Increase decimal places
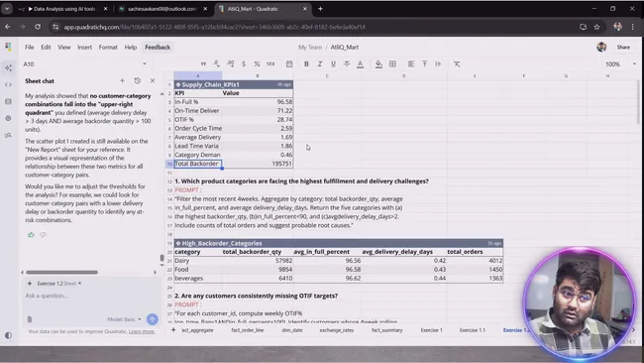The height and width of the screenshot is (363, 644). tap(230, 63)
